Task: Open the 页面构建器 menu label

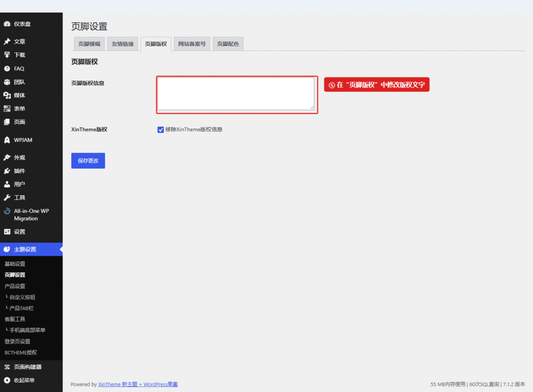Action: (28, 367)
